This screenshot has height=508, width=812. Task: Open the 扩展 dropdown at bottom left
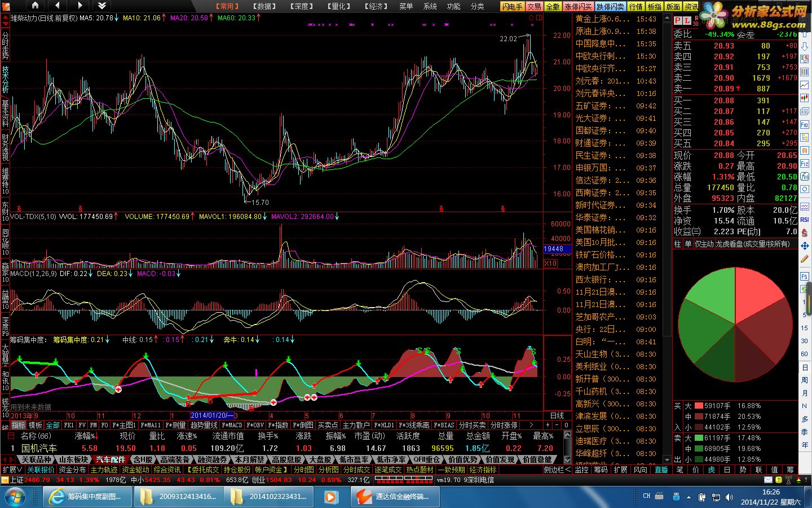click(12, 470)
